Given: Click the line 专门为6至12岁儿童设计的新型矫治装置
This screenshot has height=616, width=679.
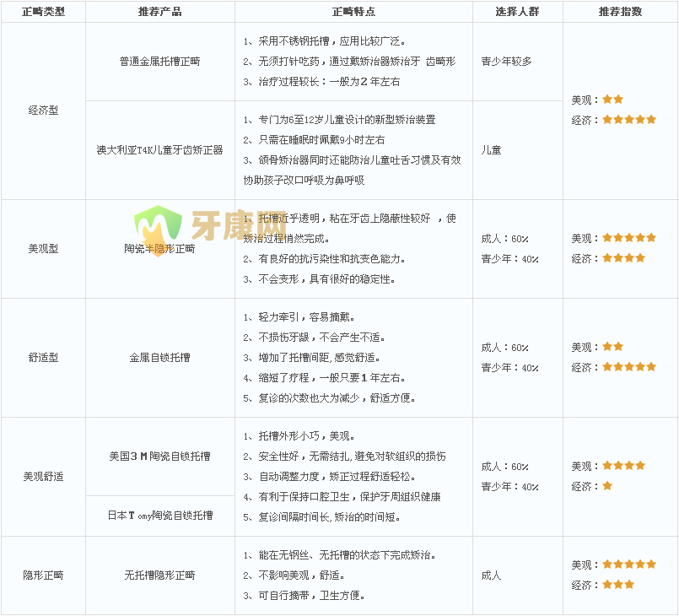Looking at the screenshot, I should (x=339, y=120).
